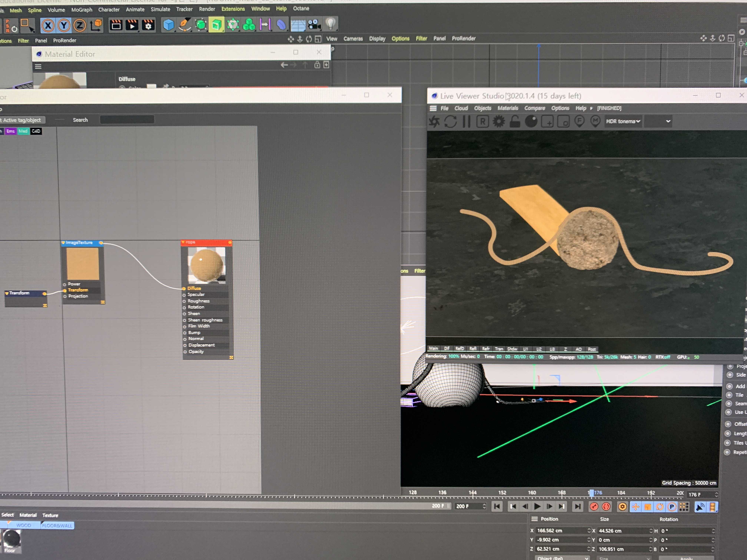Open the Octane menu
Image resolution: width=747 pixels, height=560 pixels.
[x=301, y=9]
